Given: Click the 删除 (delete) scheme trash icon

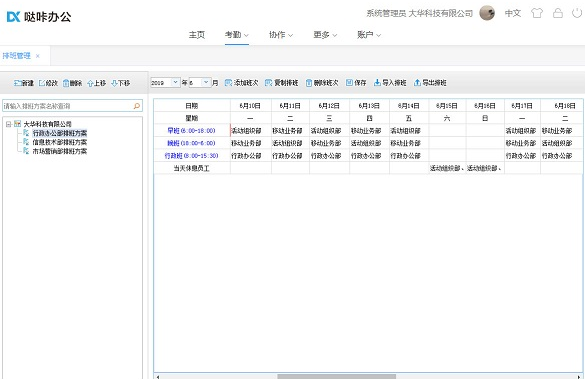Looking at the screenshot, I should (66, 83).
